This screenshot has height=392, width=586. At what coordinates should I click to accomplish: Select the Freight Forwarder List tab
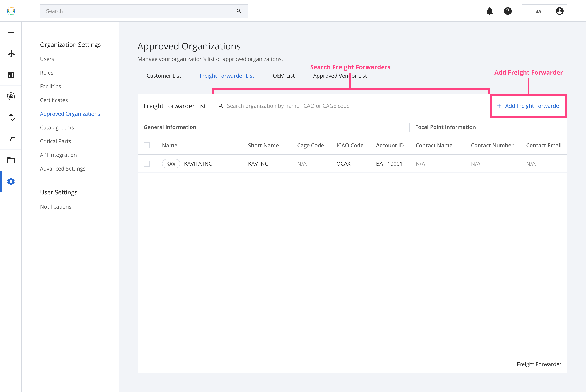227,76
